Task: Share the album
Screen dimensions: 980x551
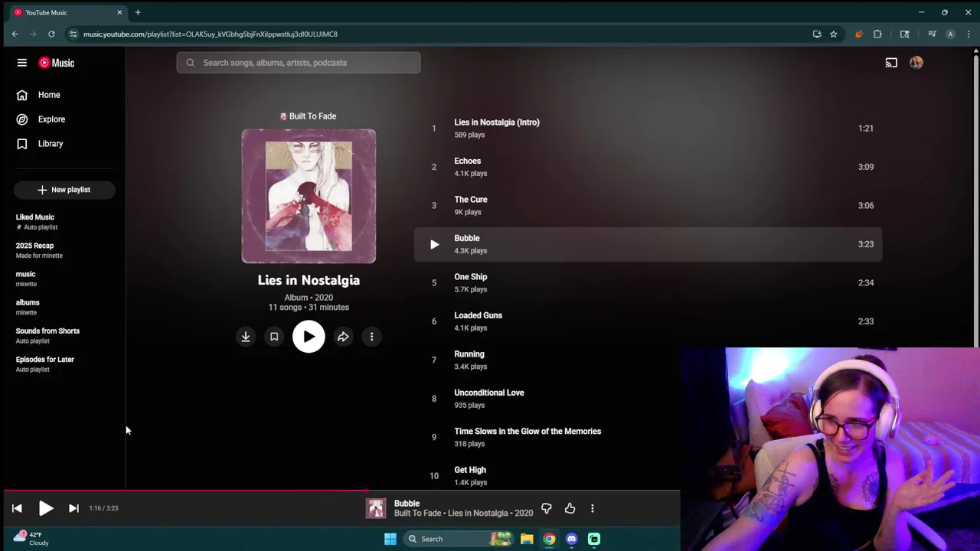Action: 343,337
